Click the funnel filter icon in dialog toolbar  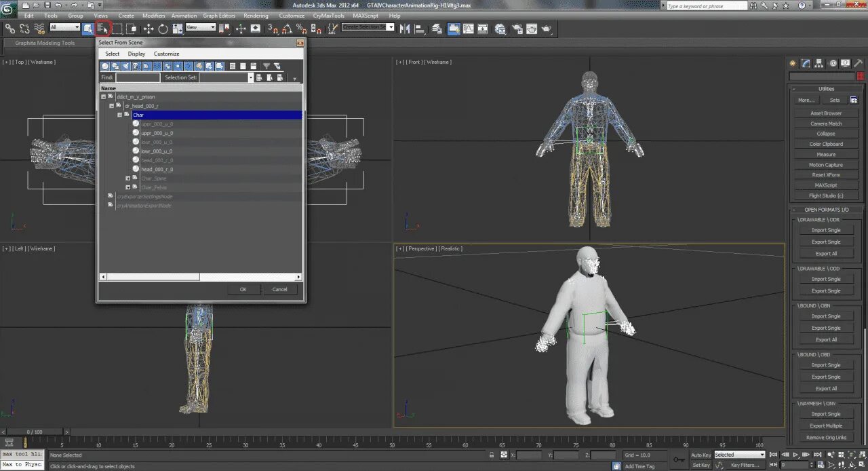pos(267,66)
